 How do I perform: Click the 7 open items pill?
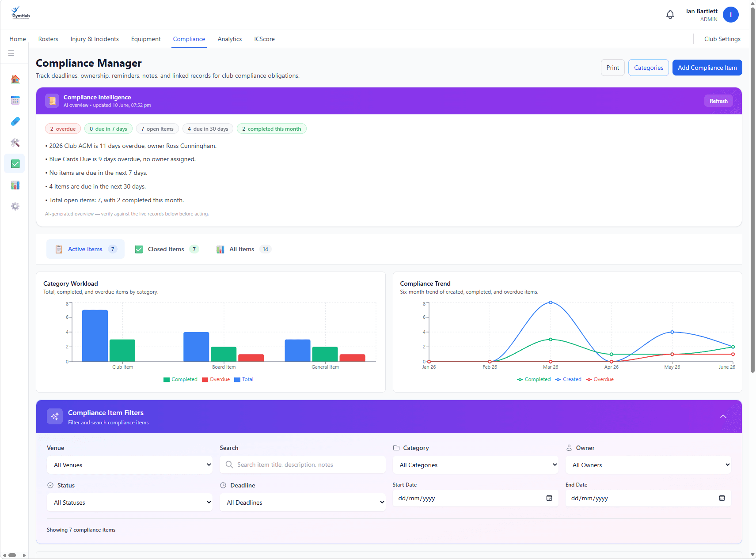pos(157,128)
